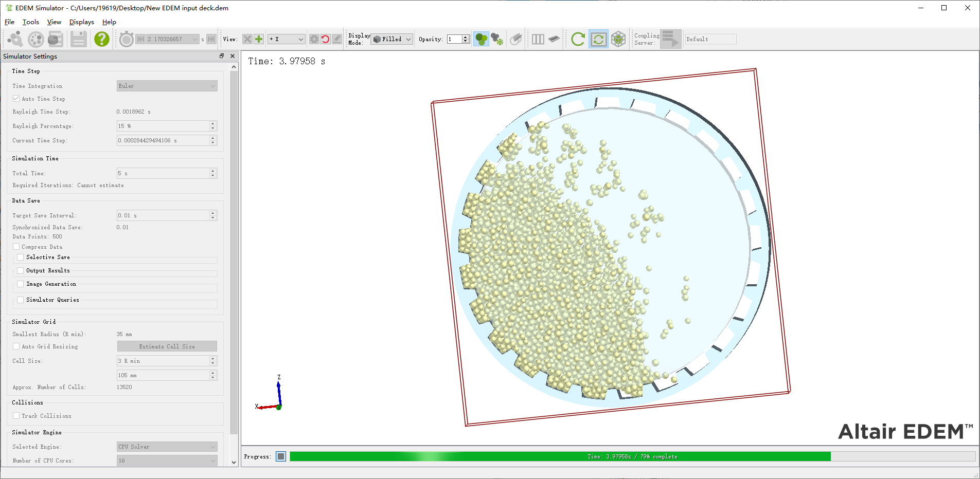The width and height of the screenshot is (980, 479).
Task: Enable Selective Save checkbox
Action: (x=21, y=257)
